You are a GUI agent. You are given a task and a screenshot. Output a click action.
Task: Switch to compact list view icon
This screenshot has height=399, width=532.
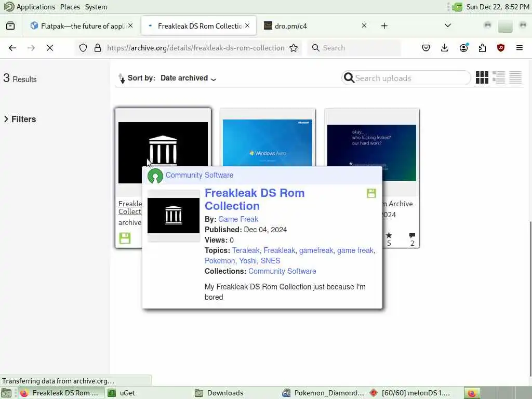click(x=515, y=77)
